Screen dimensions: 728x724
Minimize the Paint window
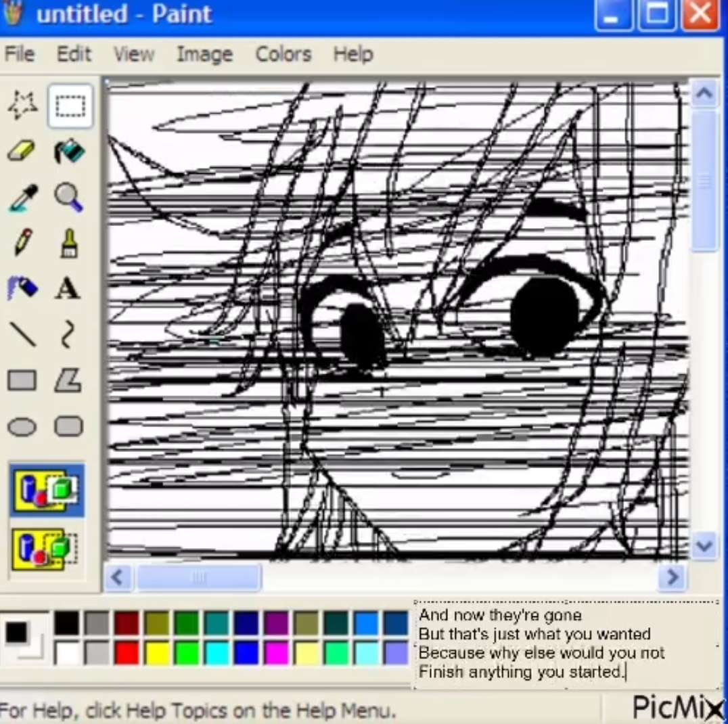coord(613,14)
